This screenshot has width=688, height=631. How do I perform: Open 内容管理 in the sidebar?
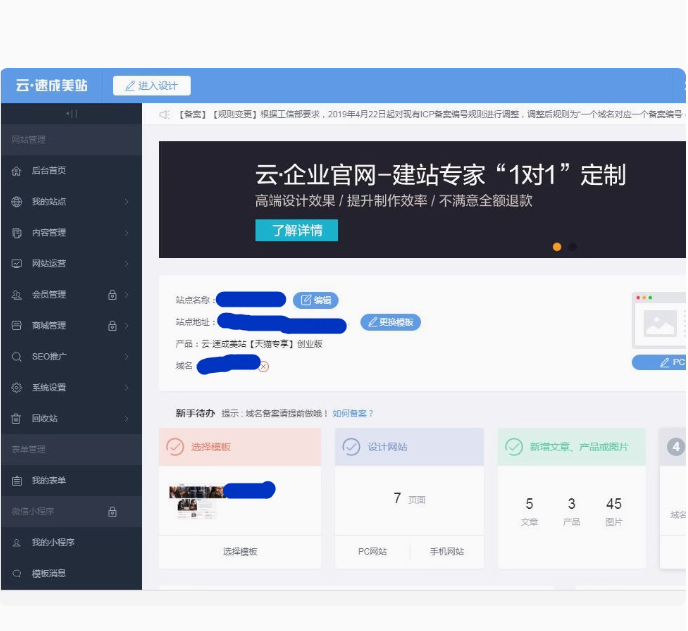[71, 233]
